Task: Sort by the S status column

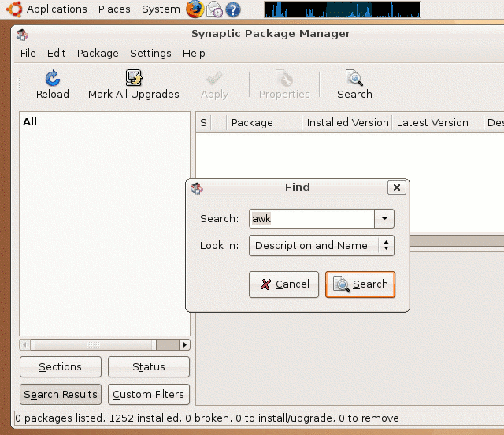Action: coord(203,123)
